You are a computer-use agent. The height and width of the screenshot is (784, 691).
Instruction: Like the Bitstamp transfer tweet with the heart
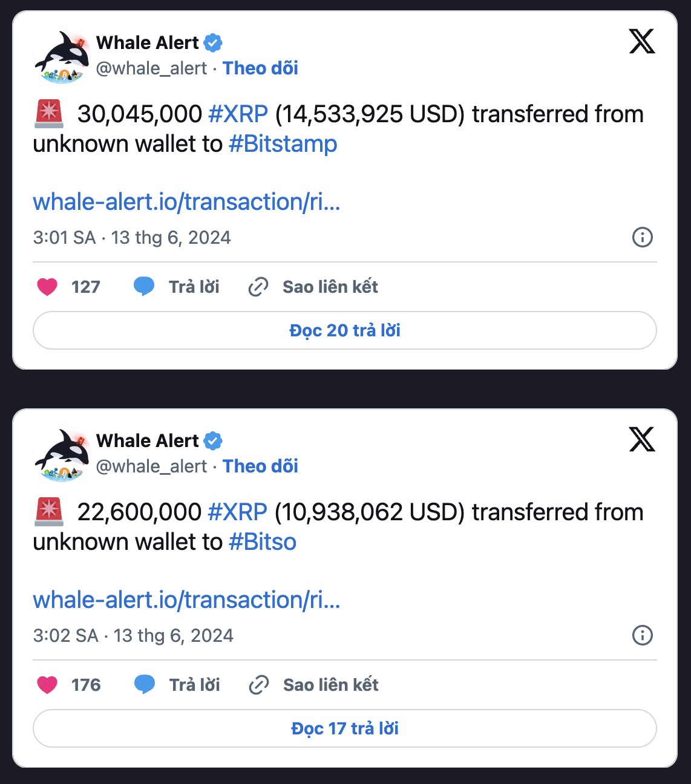point(47,287)
